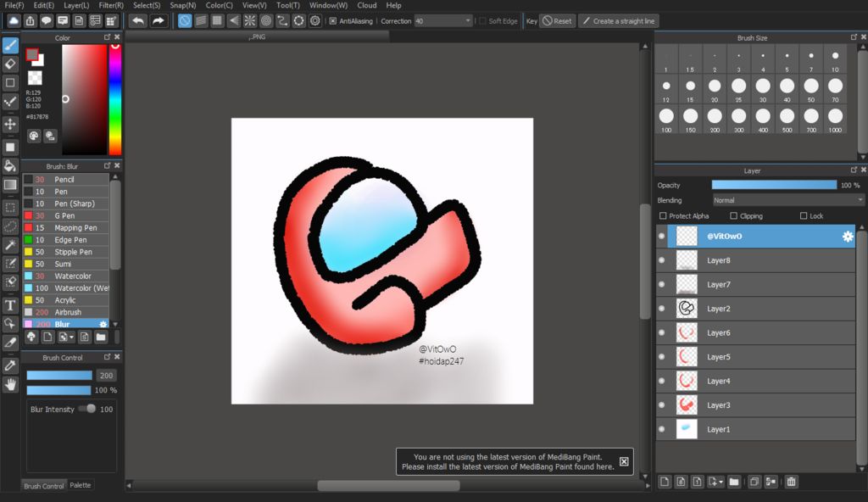Undock the Brush Control panel
This screenshot has width=868, height=502.
coord(108,357)
